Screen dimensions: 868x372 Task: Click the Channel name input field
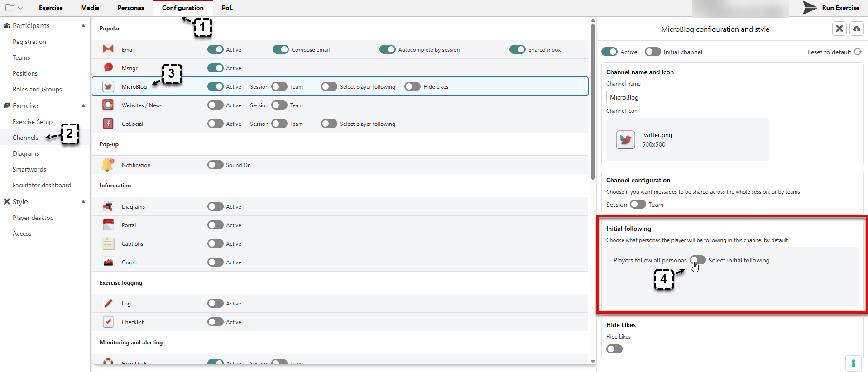pos(687,97)
